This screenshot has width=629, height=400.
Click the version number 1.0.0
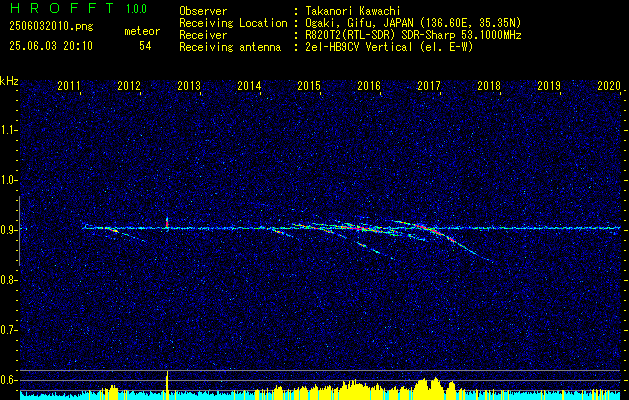[x=136, y=9]
